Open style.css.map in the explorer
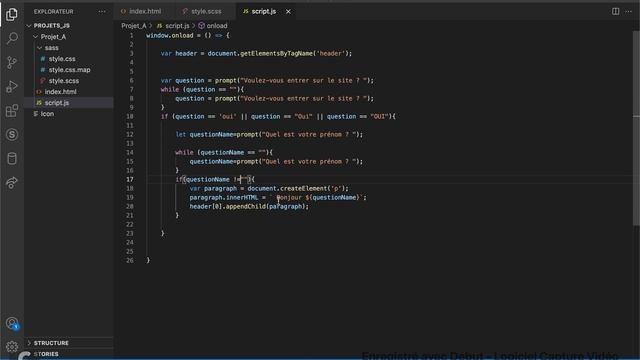The width and height of the screenshot is (640, 360). (x=69, y=70)
